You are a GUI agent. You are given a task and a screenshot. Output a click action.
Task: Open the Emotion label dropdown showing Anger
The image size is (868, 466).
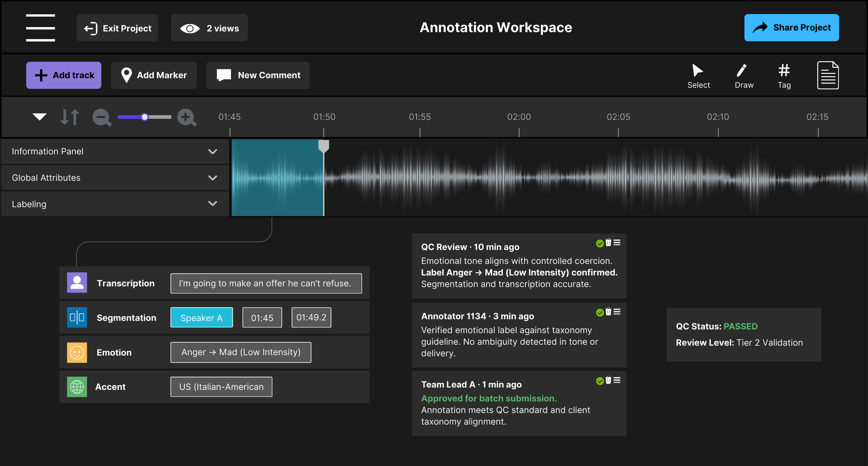point(240,352)
